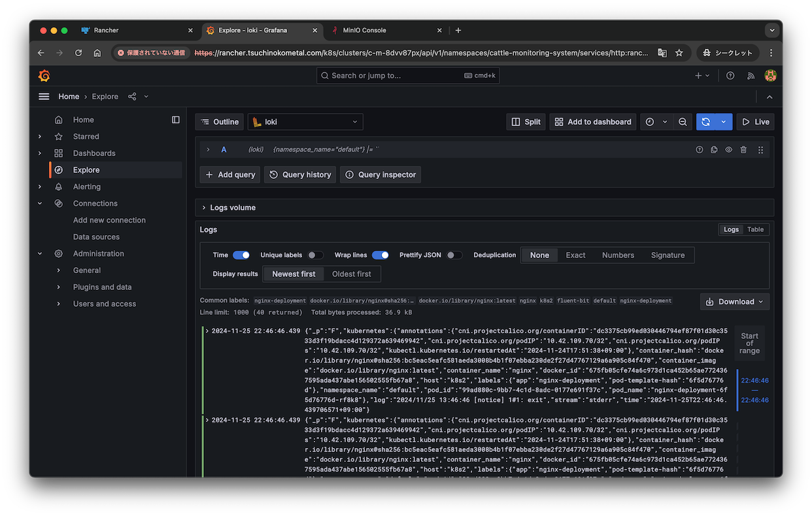This screenshot has width=812, height=516.
Task: Open Users and access menu item
Action: [x=105, y=304]
